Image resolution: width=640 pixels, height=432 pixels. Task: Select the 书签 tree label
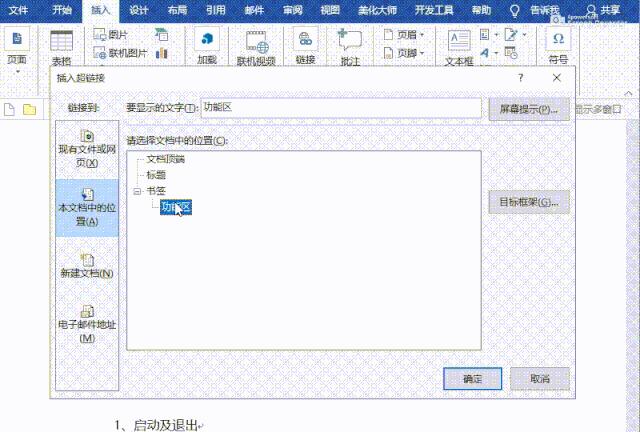(156, 191)
